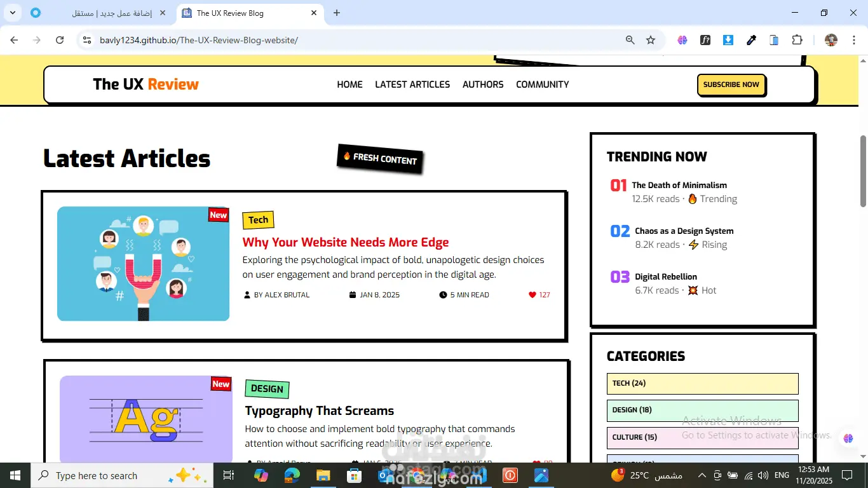This screenshot has height=488, width=868.
Task: Switch to the Mostaql Arabic tab
Action: [99, 13]
